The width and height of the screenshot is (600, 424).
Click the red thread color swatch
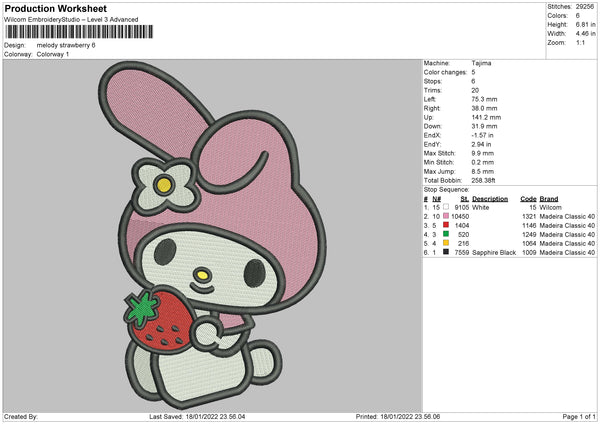click(x=446, y=225)
